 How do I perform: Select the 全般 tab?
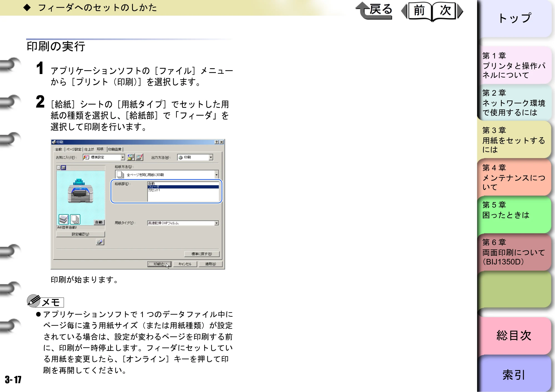59,149
